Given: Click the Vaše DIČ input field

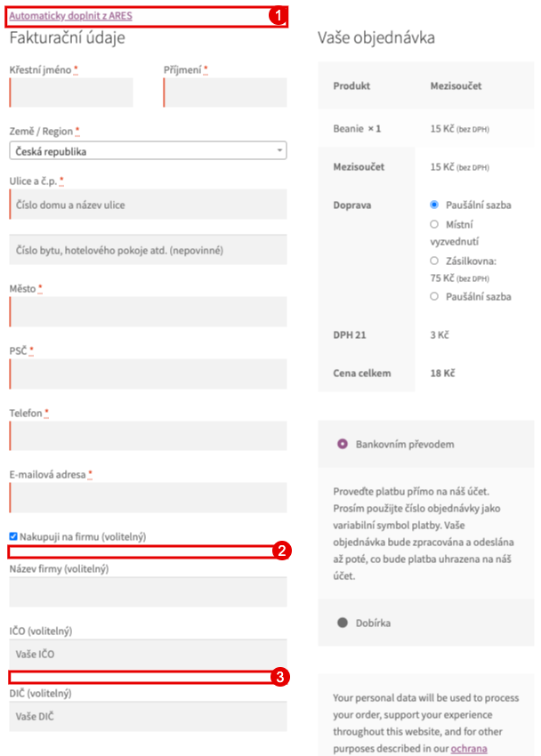Looking at the screenshot, I should [148, 717].
